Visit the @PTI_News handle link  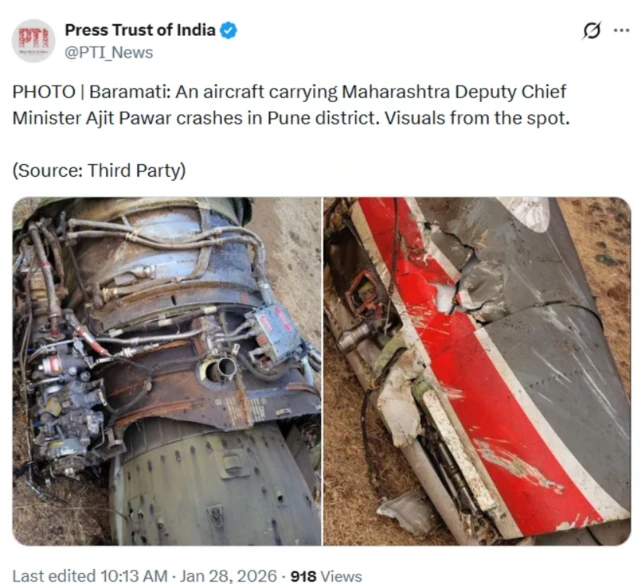[x=109, y=53]
